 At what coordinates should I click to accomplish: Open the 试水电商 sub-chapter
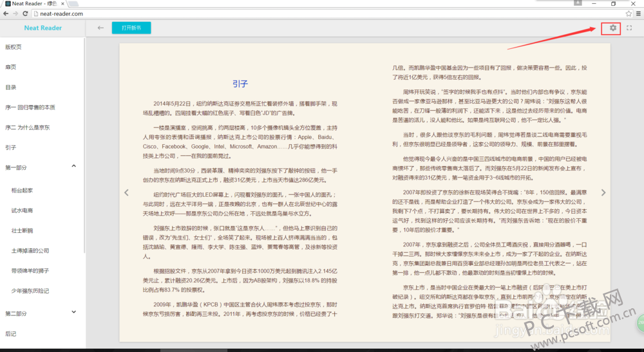point(22,211)
